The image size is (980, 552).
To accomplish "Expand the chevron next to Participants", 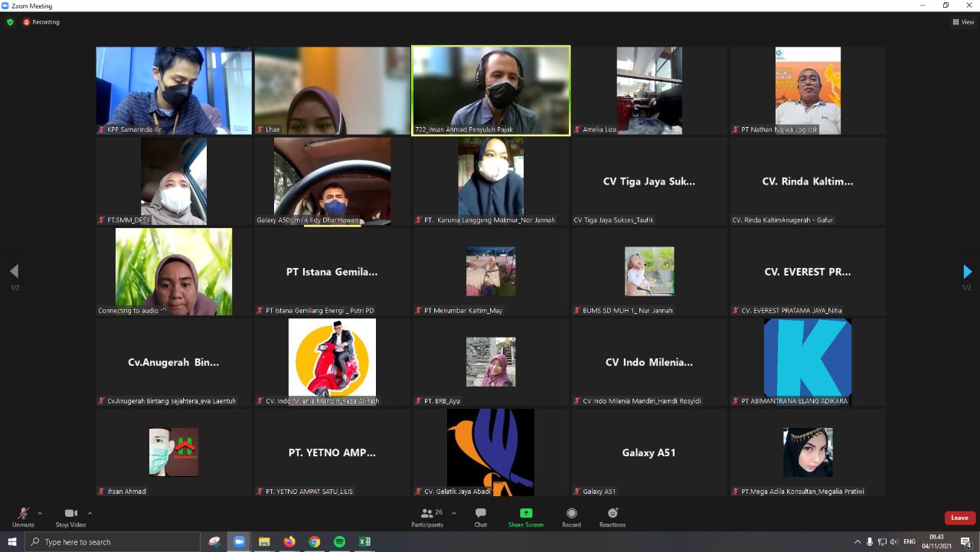I will 454,513.
